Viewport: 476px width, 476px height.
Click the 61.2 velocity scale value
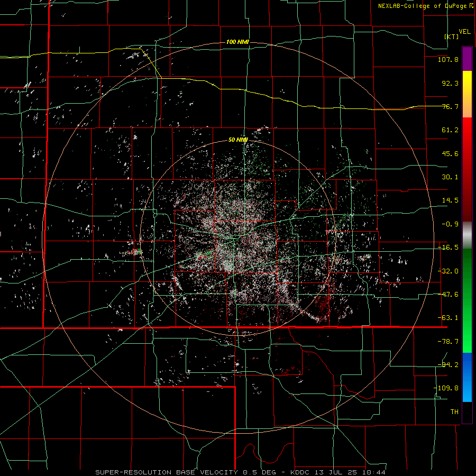(x=450, y=130)
